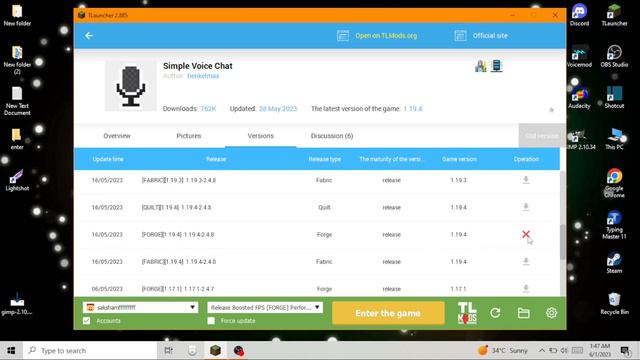
Task: Open the OBS Studio desktop shortcut
Action: click(x=614, y=56)
